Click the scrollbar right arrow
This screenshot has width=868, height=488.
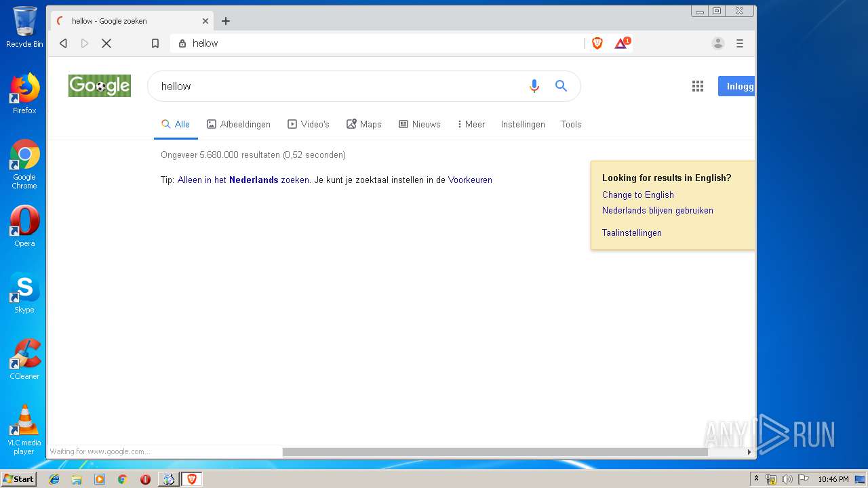click(x=749, y=452)
